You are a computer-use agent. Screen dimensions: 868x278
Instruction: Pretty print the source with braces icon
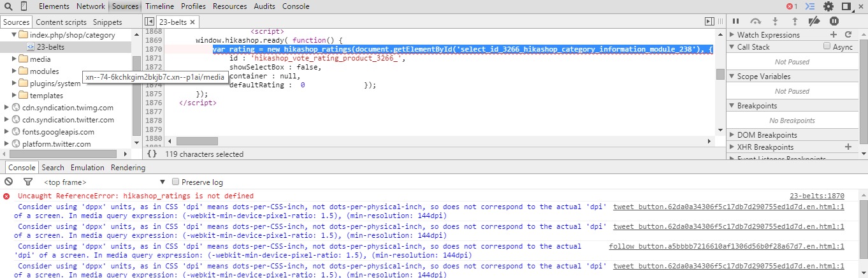coord(152,154)
